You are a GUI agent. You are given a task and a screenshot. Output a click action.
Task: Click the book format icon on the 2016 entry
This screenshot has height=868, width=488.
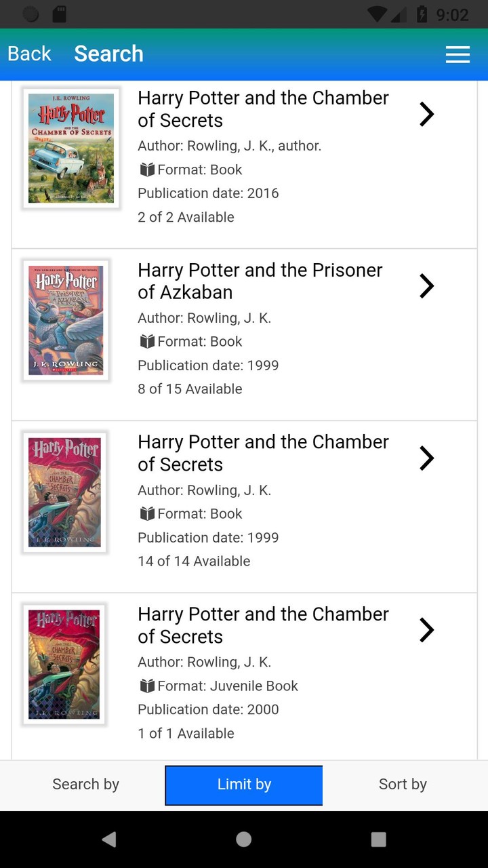[146, 170]
